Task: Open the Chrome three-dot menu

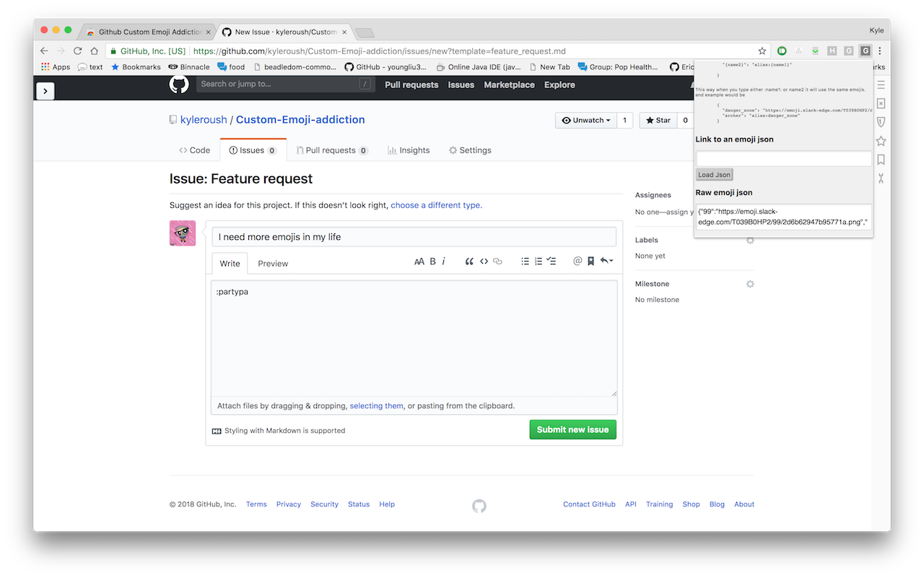Action: (880, 51)
